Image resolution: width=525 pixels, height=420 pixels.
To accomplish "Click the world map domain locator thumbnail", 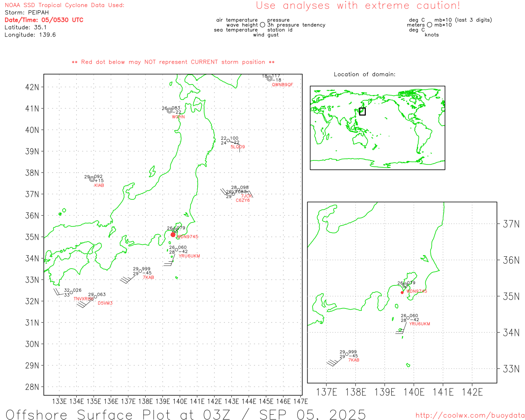I will 377,128.
